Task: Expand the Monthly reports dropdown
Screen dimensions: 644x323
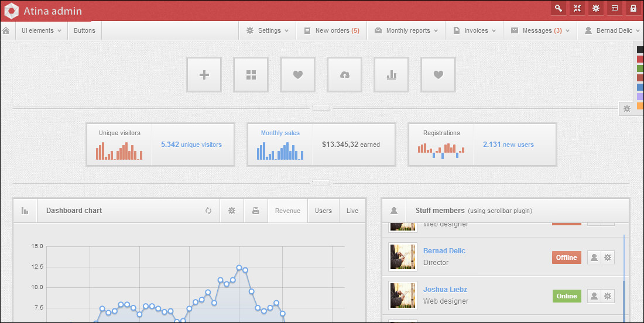Action: coord(406,31)
